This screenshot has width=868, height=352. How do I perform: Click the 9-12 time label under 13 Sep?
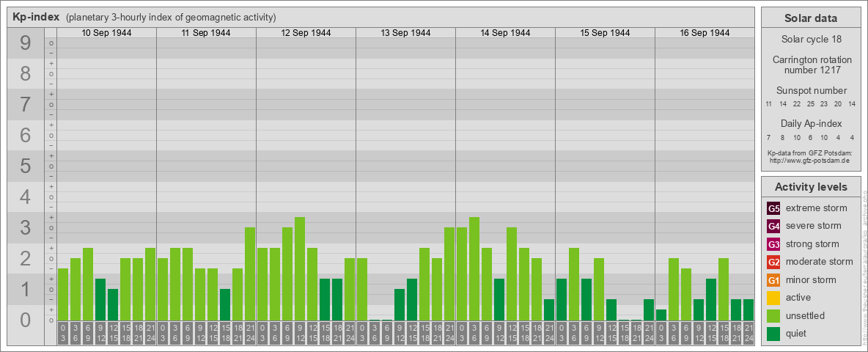pyautogui.click(x=399, y=334)
